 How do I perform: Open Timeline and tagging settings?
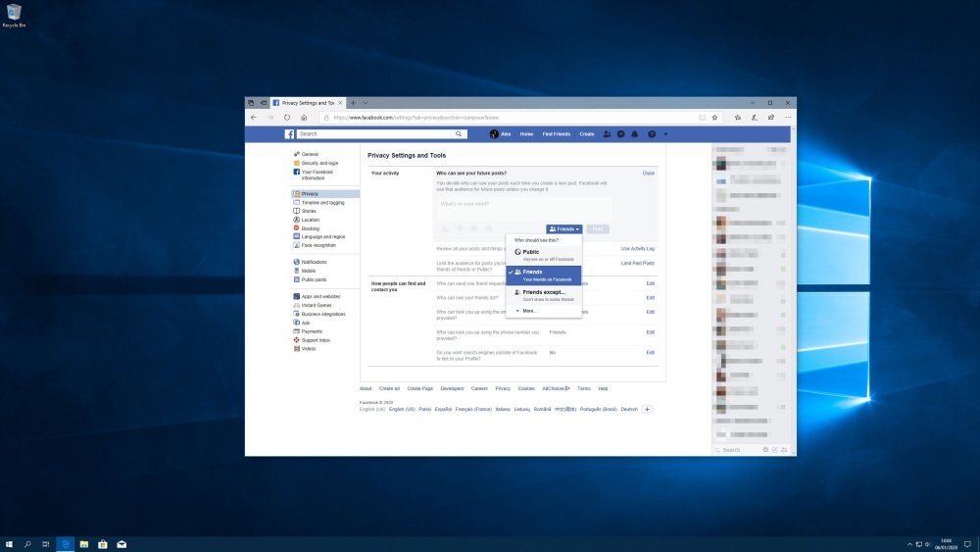[x=322, y=203]
